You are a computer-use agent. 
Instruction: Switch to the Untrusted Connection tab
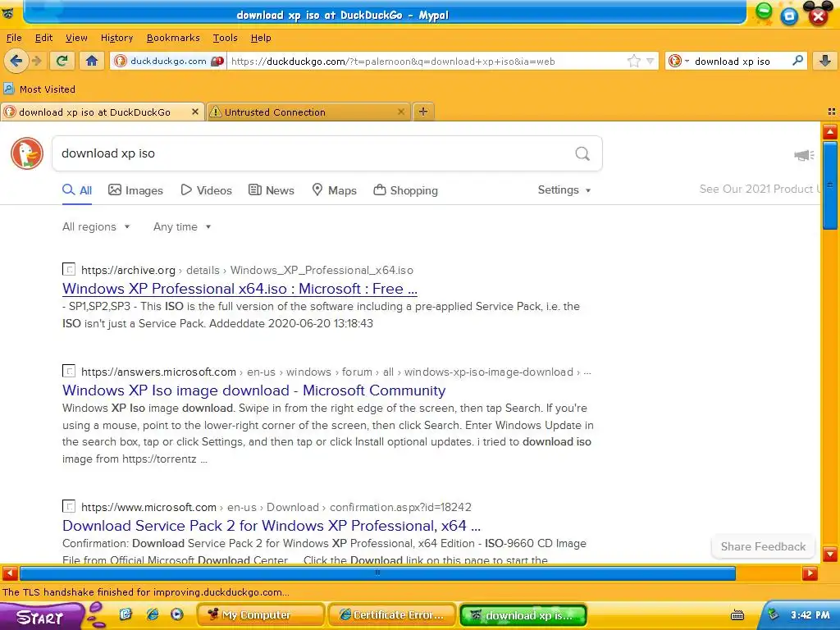pos(308,112)
